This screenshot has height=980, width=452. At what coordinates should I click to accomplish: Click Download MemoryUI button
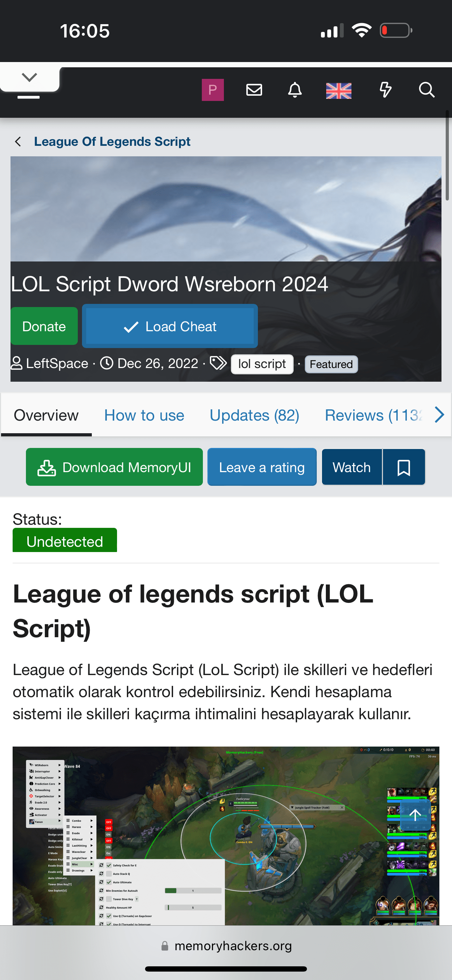coord(114,467)
